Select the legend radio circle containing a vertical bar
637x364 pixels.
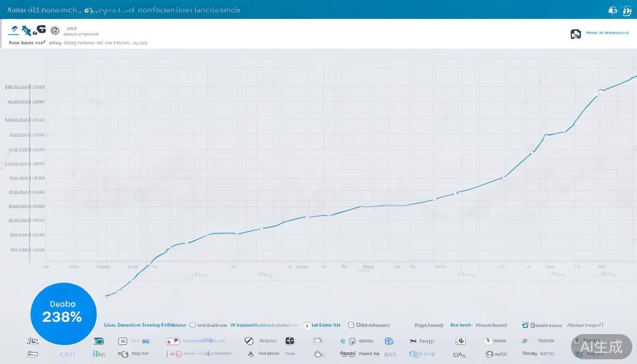pos(307,325)
